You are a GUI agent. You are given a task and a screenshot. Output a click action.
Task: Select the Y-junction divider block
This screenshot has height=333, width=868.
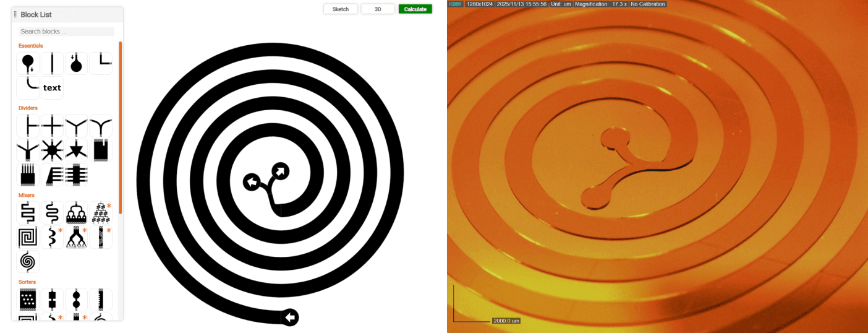pos(76,126)
